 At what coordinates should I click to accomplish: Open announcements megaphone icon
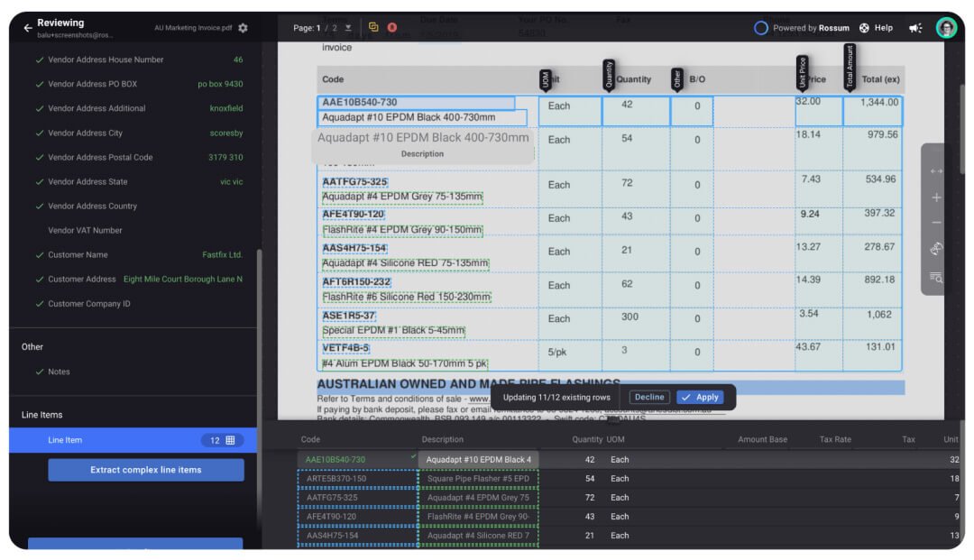tap(915, 28)
